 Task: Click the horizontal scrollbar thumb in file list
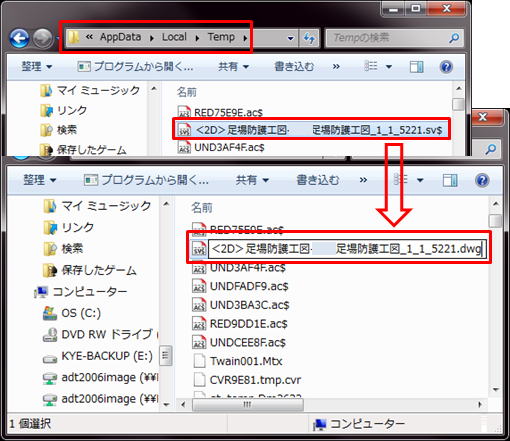(248, 405)
